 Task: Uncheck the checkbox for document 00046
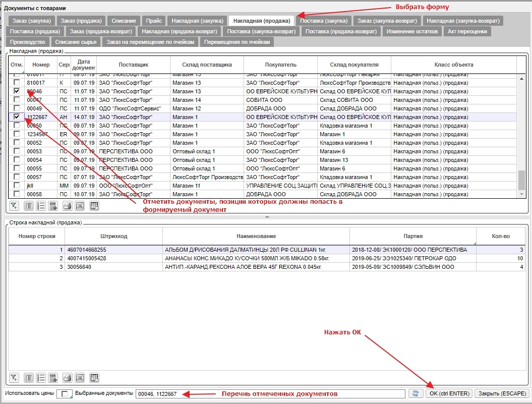pyautogui.click(x=17, y=91)
